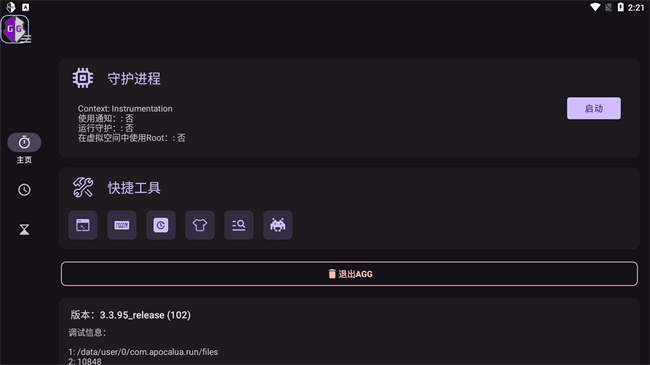Click the Wi-Fi status bar icon

pos(595,7)
